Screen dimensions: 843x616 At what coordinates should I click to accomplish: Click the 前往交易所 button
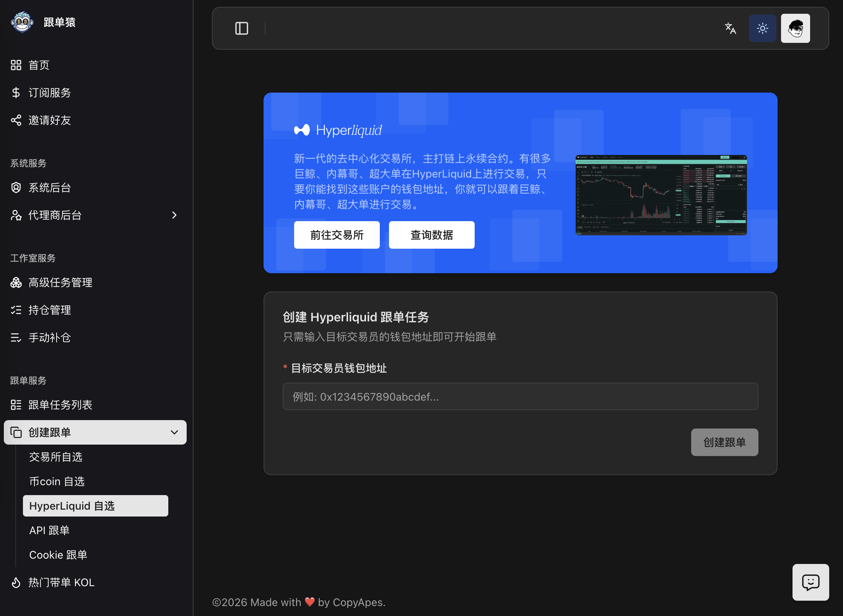[x=337, y=235]
